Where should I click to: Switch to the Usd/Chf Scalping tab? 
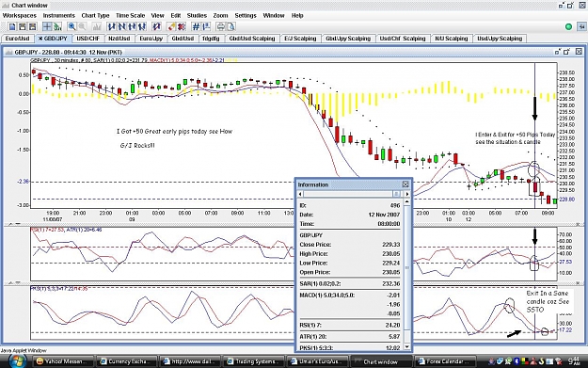click(403, 39)
